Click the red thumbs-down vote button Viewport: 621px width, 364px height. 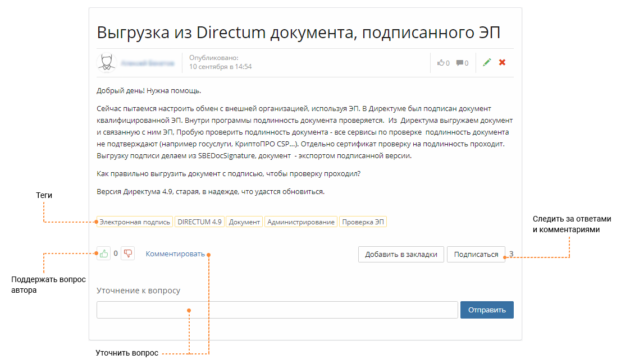point(127,254)
